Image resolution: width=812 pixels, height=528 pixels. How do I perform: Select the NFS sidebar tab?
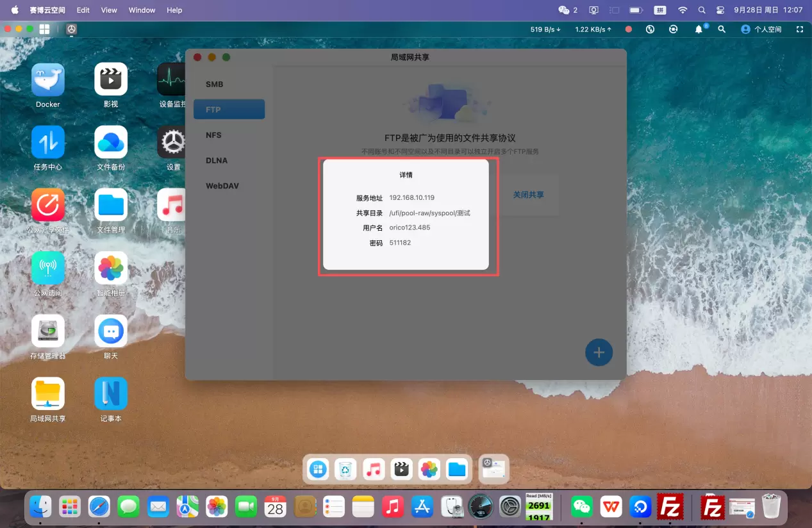tap(213, 135)
